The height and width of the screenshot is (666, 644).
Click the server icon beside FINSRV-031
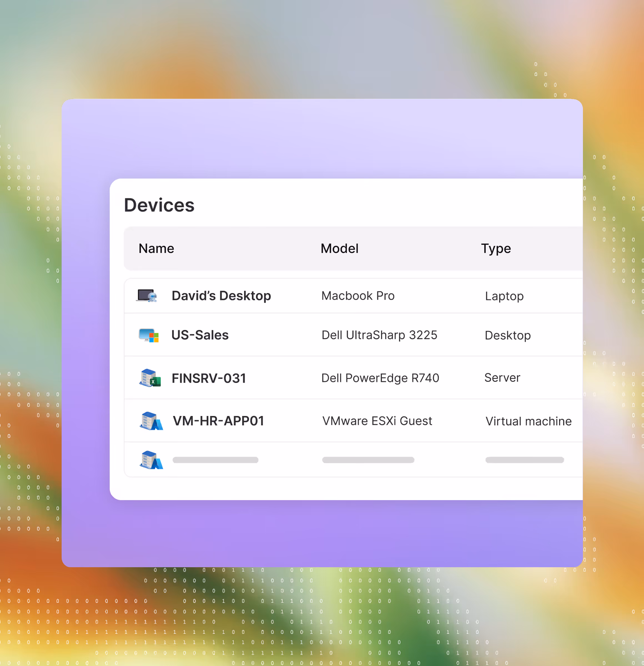[150, 378]
